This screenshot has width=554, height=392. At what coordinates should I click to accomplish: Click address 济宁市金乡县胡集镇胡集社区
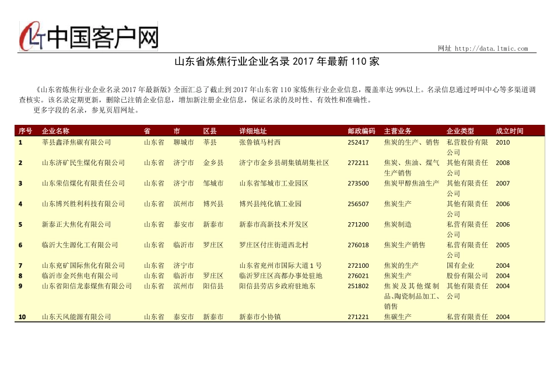[x=284, y=163]
